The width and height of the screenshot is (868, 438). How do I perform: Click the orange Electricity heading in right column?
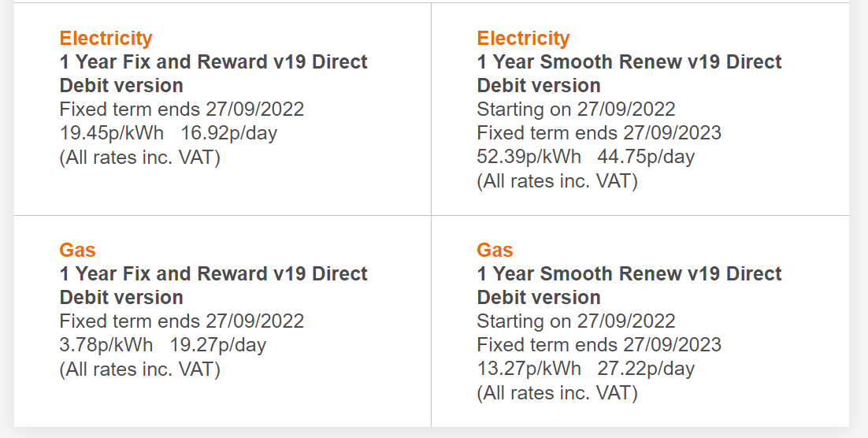click(x=523, y=39)
